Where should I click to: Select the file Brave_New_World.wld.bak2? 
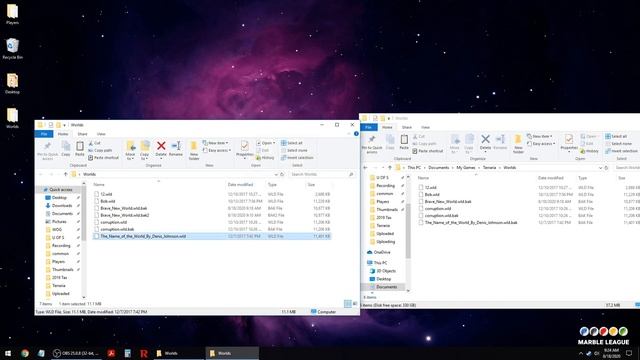(211, 215)
